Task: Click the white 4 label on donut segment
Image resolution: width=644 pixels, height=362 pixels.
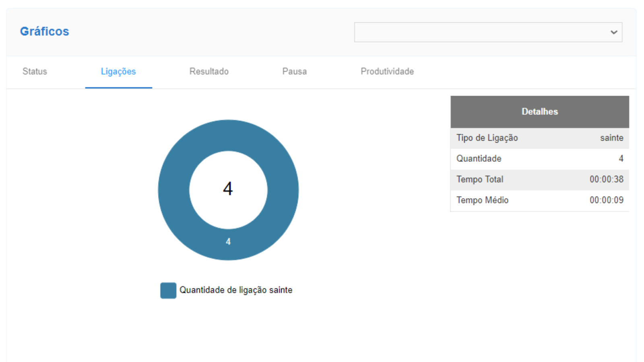Action: click(228, 242)
